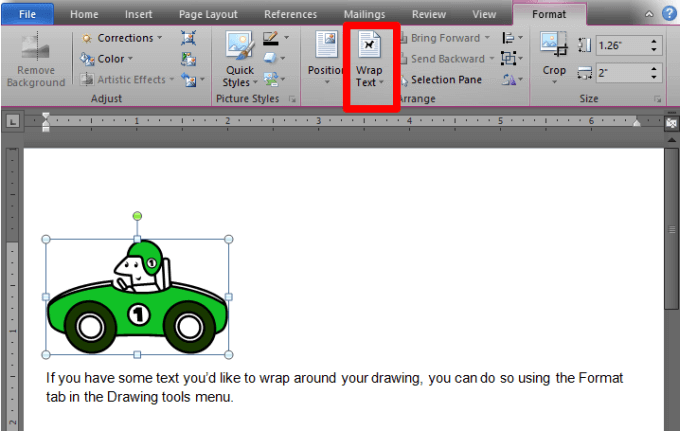
Task: Switch to the View tab
Action: [x=484, y=14]
